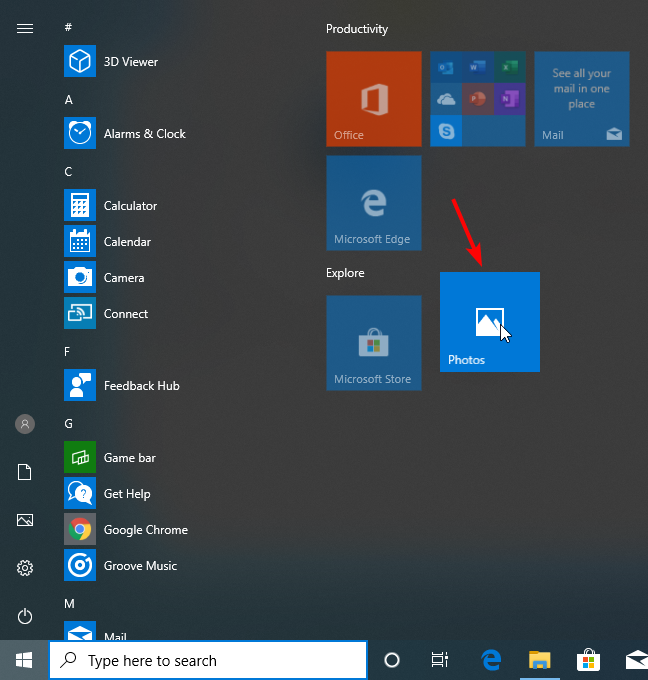Launch Alarms & Clock app
648x680 pixels.
tap(125, 133)
